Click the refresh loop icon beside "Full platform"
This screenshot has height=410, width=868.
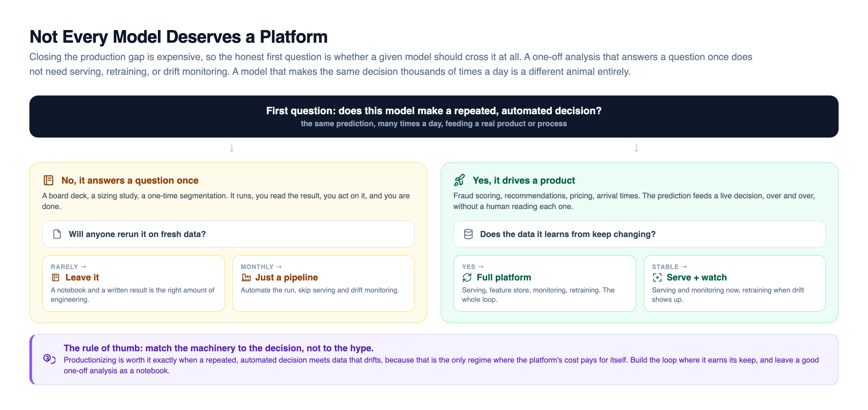point(467,277)
